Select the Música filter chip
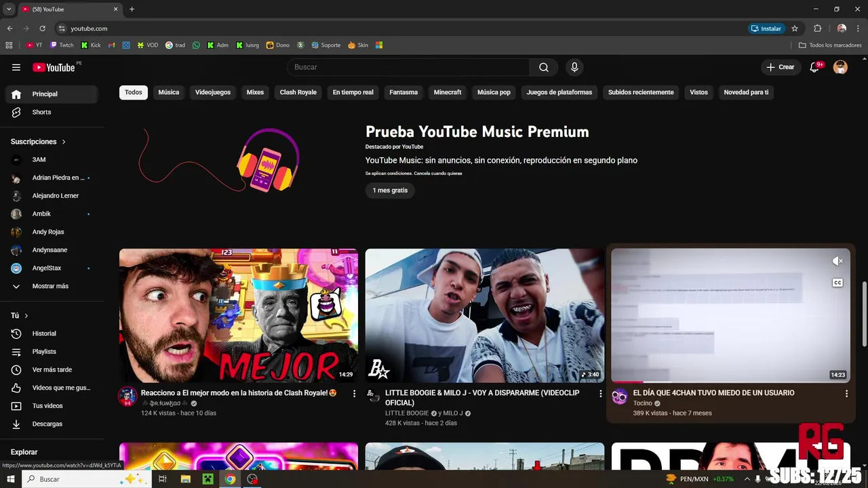This screenshot has height=488, width=868. [x=169, y=92]
